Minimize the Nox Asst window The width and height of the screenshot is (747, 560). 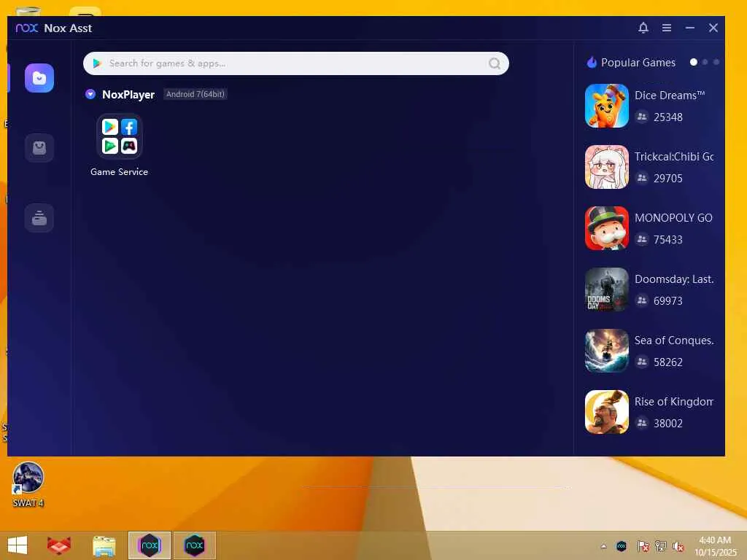point(690,28)
